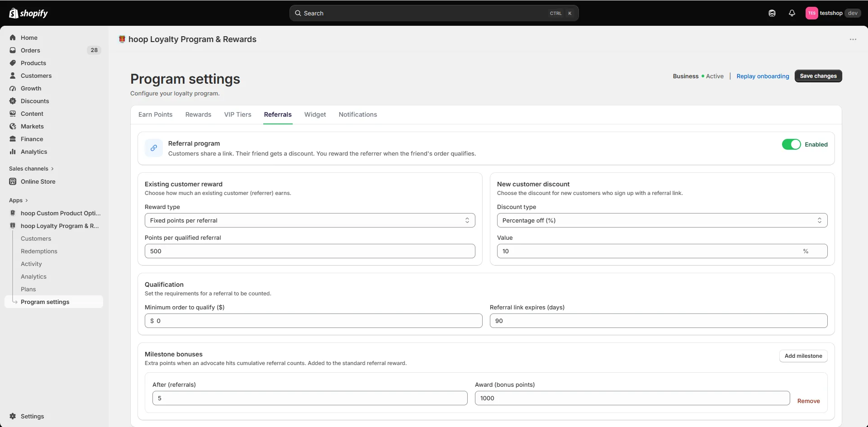Open the Settings gear icon
The width and height of the screenshot is (868, 427).
click(x=13, y=416)
